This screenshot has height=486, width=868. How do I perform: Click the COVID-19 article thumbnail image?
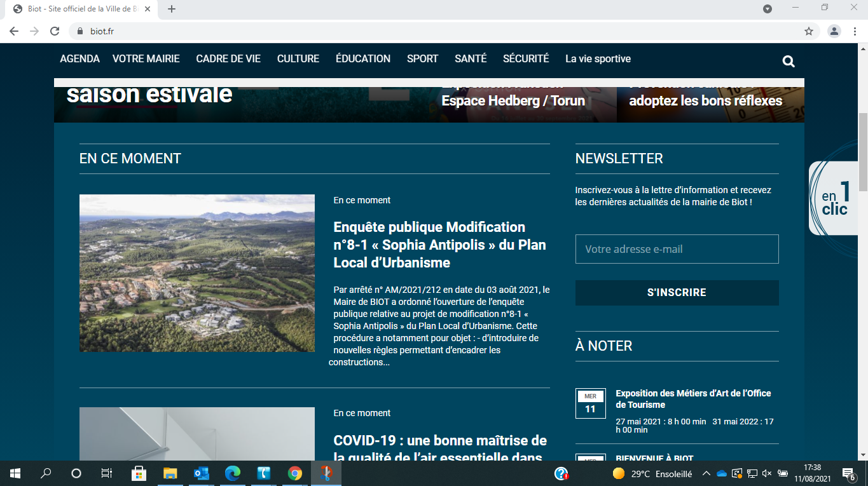coord(197,434)
